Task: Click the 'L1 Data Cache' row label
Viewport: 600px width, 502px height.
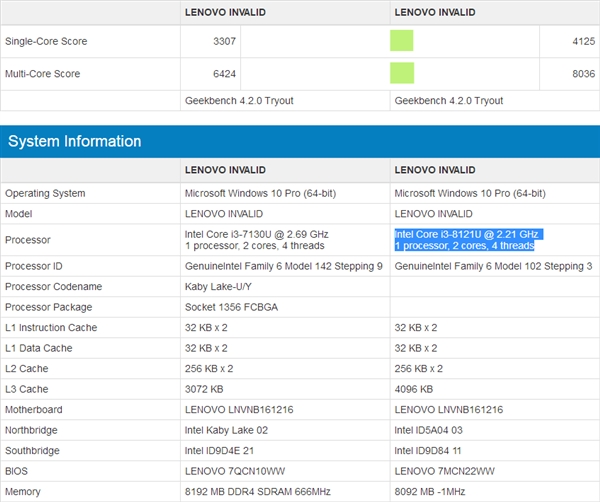Action: [39, 348]
